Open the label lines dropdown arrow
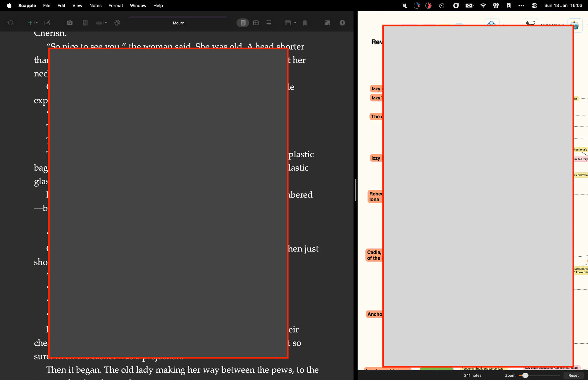Image resolution: width=588 pixels, height=380 pixels. [x=106, y=23]
